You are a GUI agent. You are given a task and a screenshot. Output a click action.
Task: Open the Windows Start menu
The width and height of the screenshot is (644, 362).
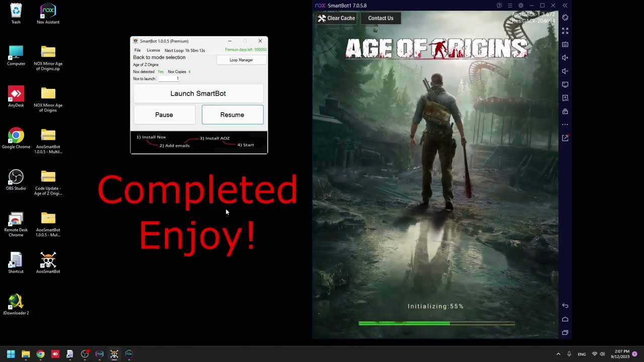(x=11, y=354)
